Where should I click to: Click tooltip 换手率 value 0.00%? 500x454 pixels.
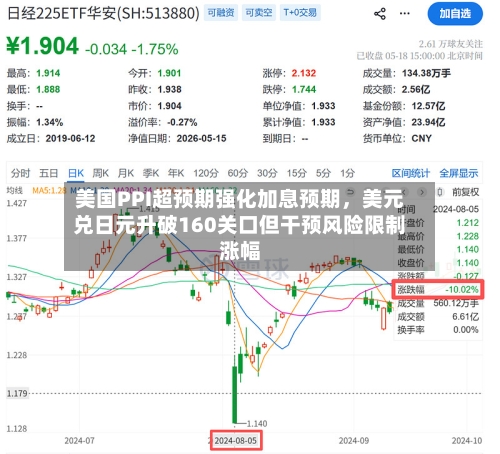point(466,330)
